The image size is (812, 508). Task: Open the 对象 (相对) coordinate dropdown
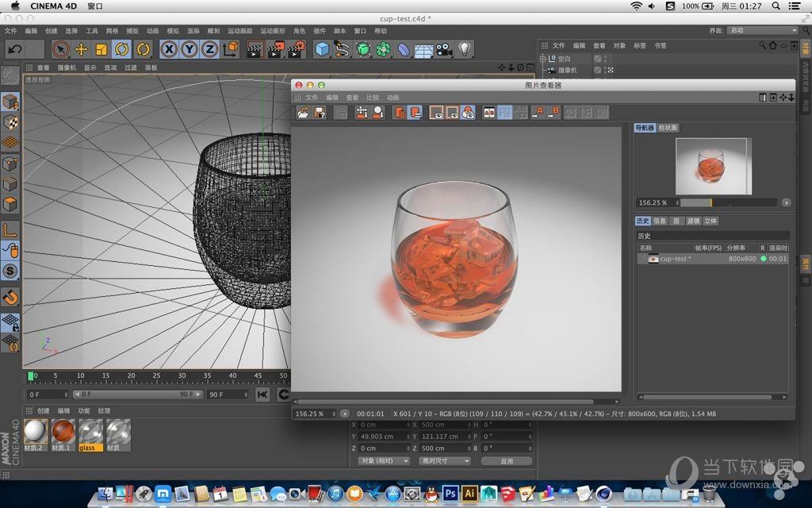tap(385, 461)
